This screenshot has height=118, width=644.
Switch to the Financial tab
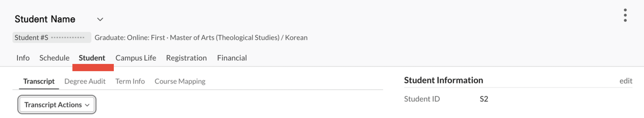pyautogui.click(x=232, y=58)
